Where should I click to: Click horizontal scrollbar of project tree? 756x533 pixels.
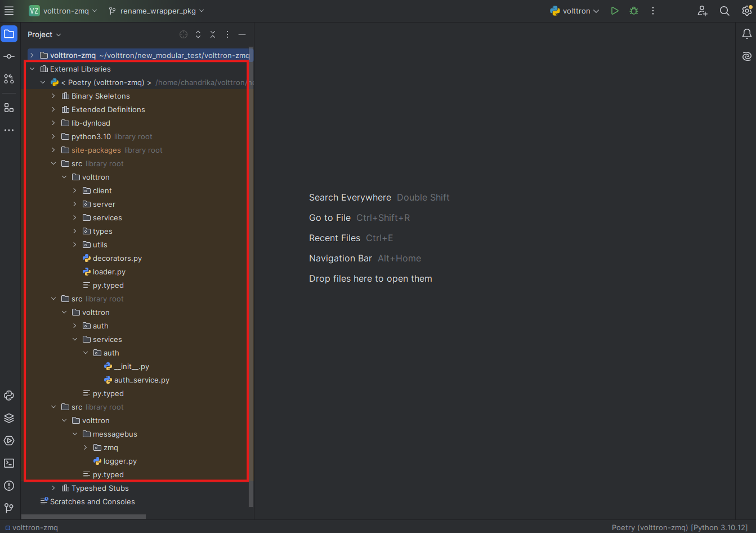point(84,516)
